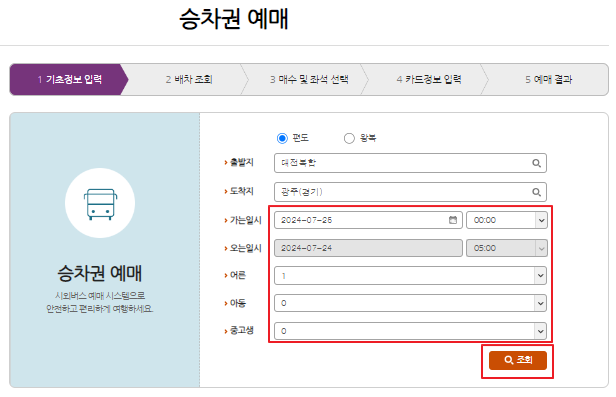The width and height of the screenshot is (616, 397).
Task: Click the 중고생 label text
Action: click(x=242, y=330)
